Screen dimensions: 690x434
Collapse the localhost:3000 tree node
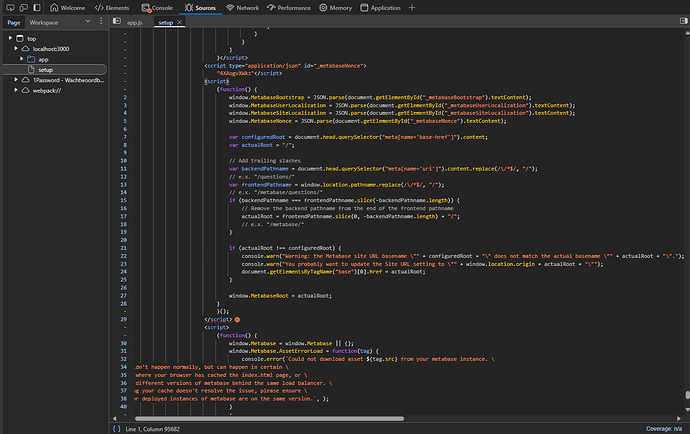[16, 48]
